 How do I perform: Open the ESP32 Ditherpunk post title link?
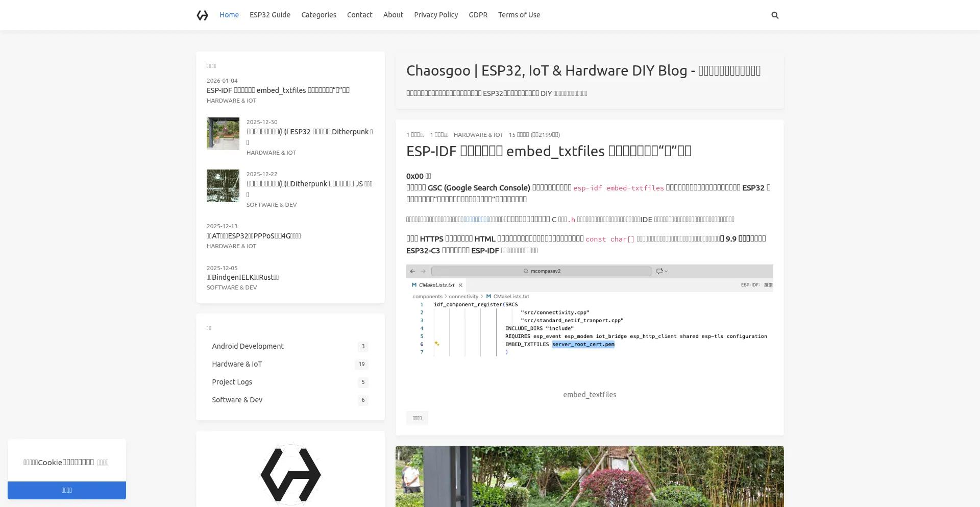point(310,136)
